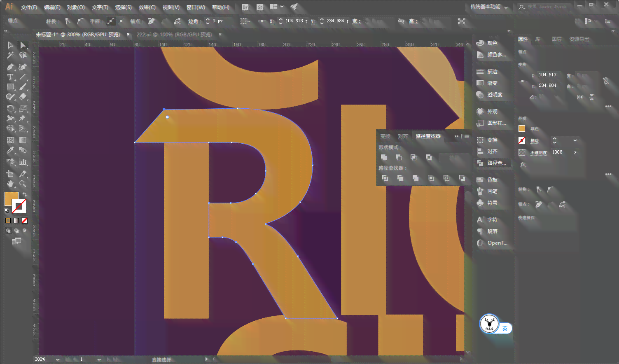Click Unite in Pathfinder shape modes

[384, 157]
